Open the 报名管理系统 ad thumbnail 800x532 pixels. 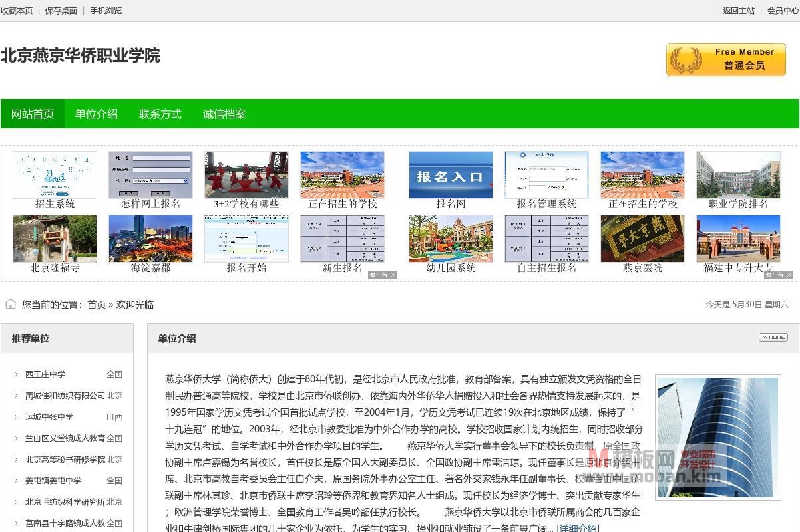click(546, 175)
